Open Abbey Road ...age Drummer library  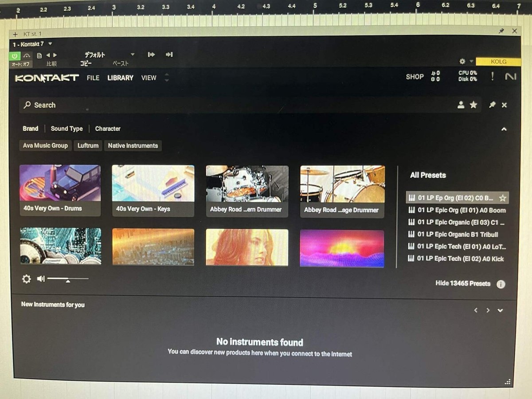(x=342, y=192)
